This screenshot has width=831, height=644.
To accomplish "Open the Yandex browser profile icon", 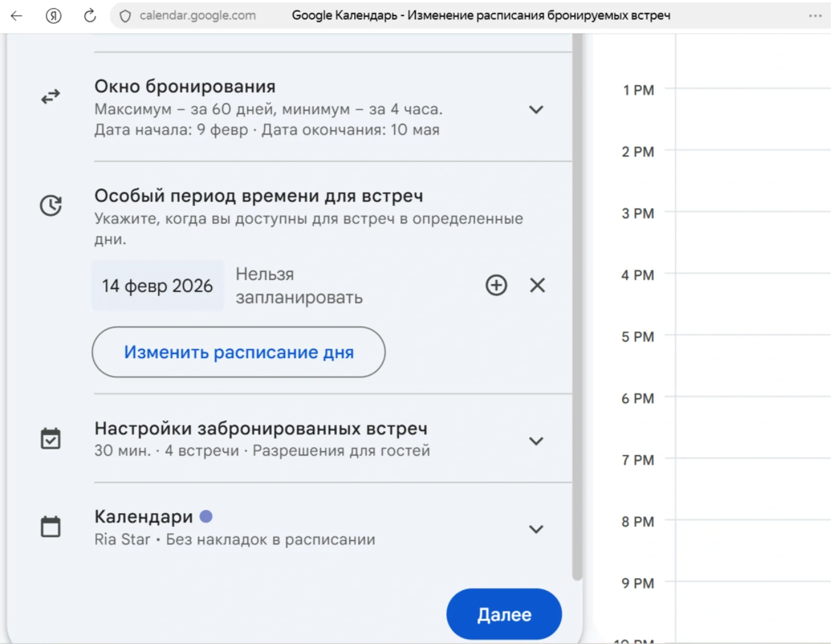I will [x=53, y=15].
